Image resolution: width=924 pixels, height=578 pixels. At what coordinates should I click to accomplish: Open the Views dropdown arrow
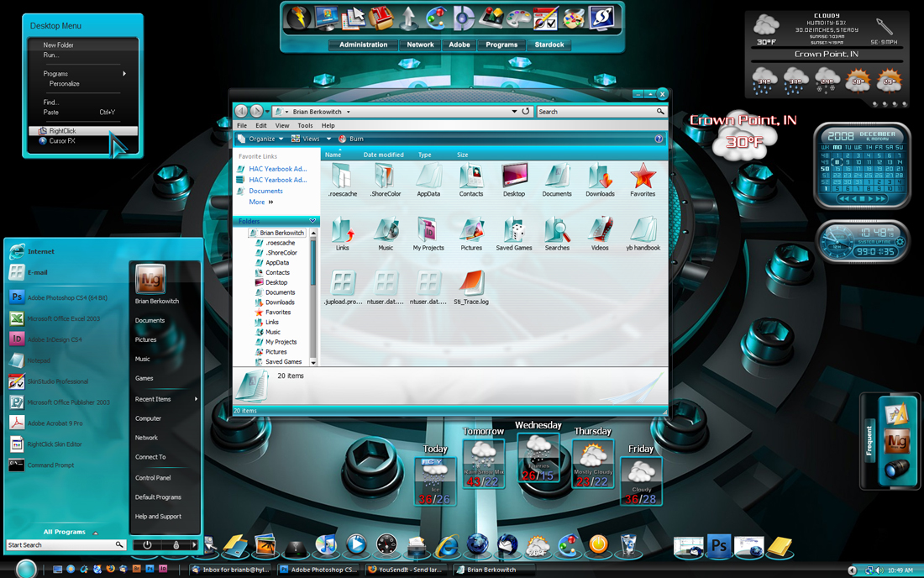328,139
